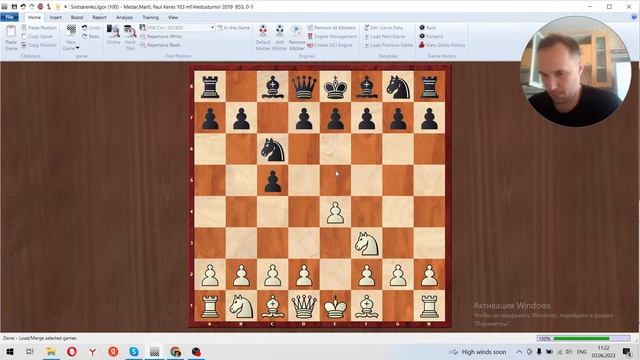Switch to the View ribbon tab
The height and width of the screenshot is (360, 640).
click(x=173, y=18)
